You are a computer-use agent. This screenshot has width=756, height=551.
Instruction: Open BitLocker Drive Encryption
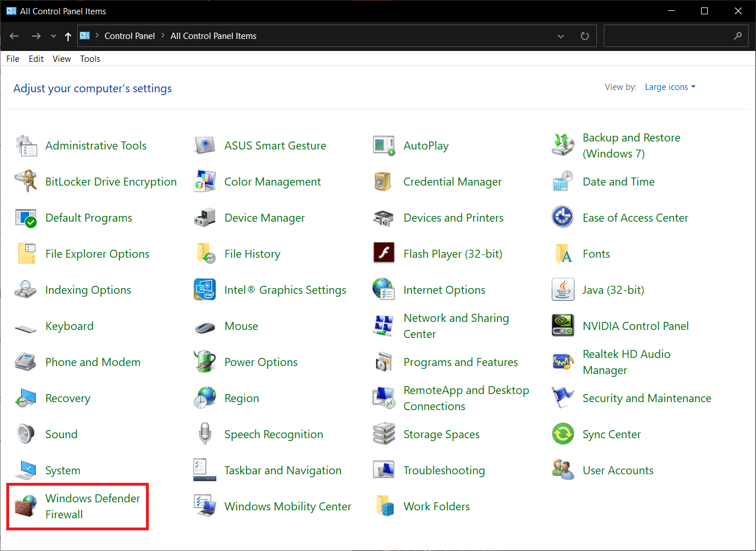110,182
